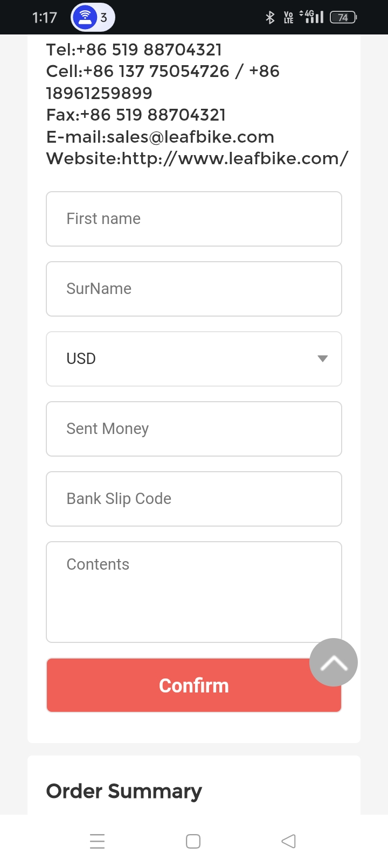
Task: Tap the battery level indicator
Action: pyautogui.click(x=343, y=18)
